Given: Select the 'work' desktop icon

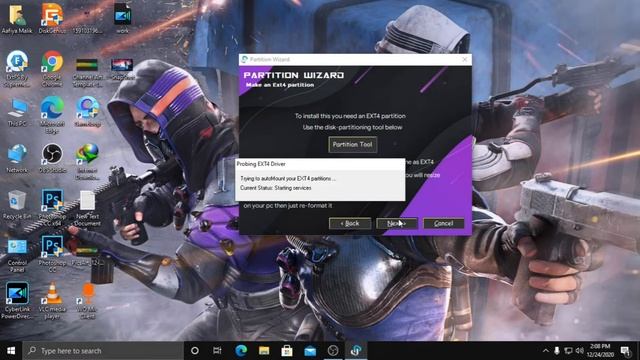Looking at the screenshot, I should click(122, 18).
